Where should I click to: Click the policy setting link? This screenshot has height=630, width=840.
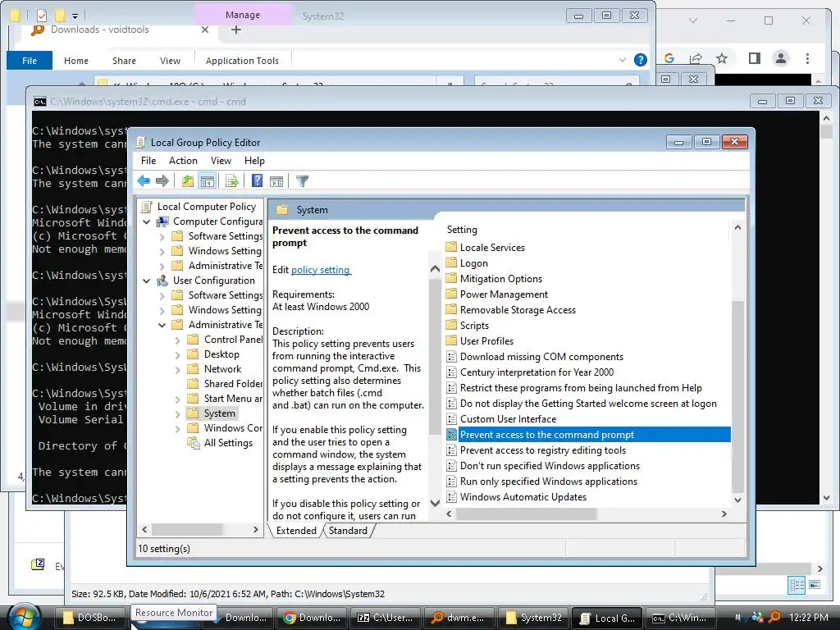[321, 269]
